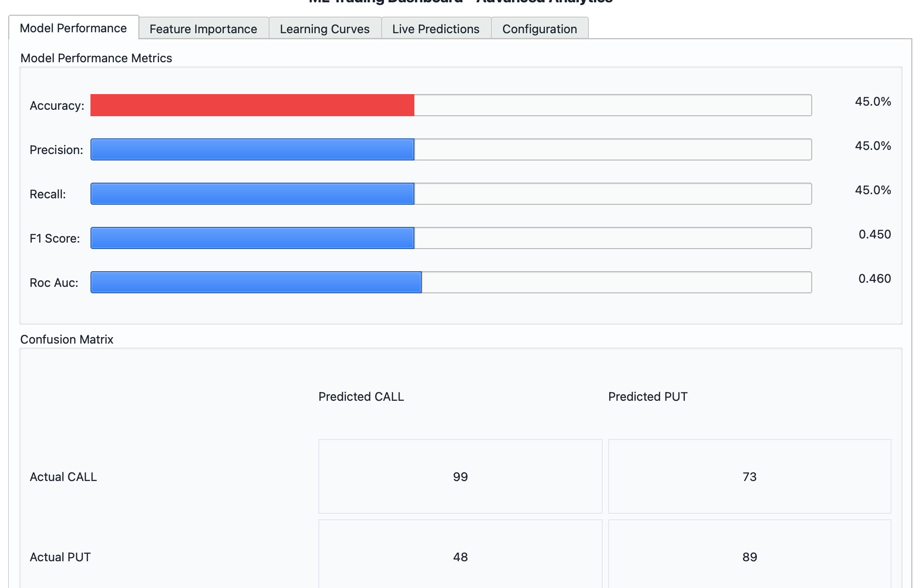
Task: Open the Learning Curves tab
Action: [x=325, y=29]
